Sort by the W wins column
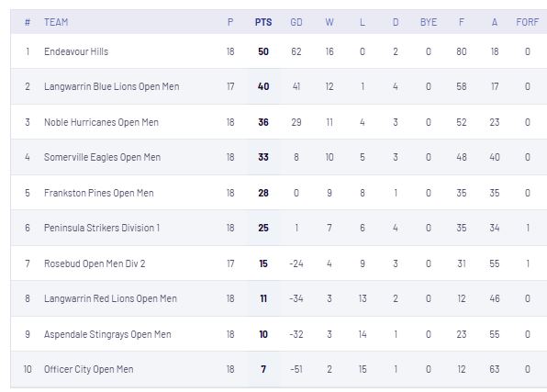This screenshot has width=547, height=392. (x=329, y=22)
